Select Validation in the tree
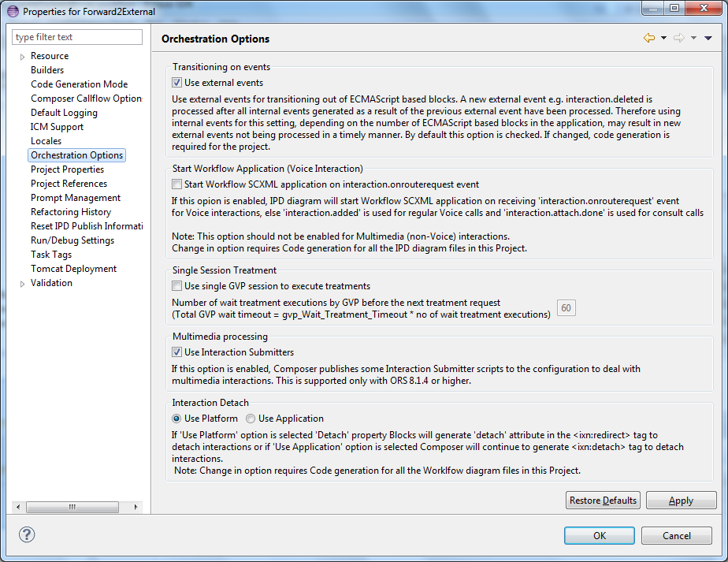 pyautogui.click(x=51, y=283)
